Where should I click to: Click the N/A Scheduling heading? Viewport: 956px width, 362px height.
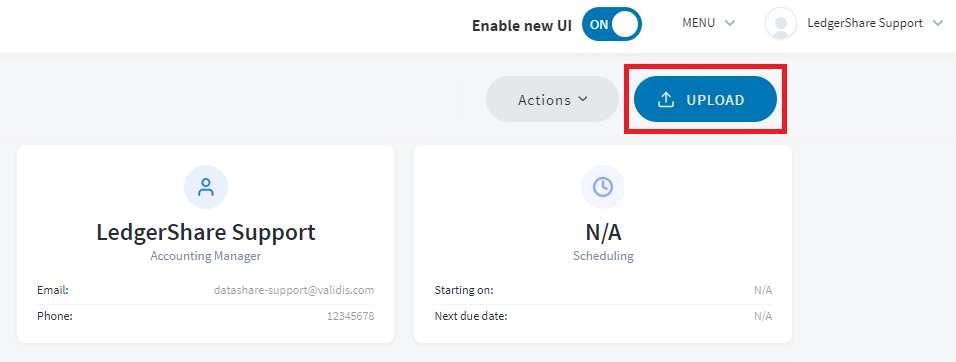(x=603, y=232)
